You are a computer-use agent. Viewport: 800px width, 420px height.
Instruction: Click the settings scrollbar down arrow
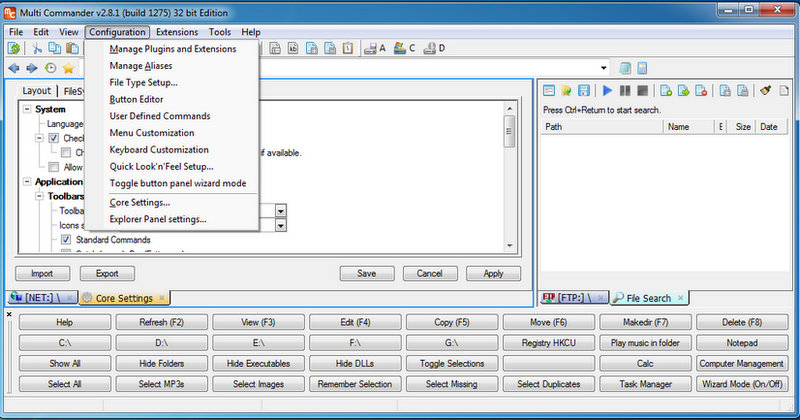(x=509, y=246)
